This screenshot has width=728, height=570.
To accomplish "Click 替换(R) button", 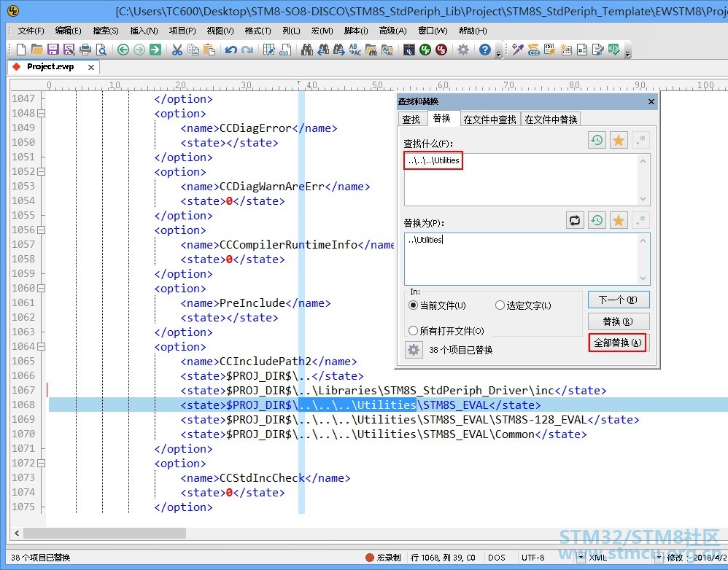I will pyautogui.click(x=619, y=321).
